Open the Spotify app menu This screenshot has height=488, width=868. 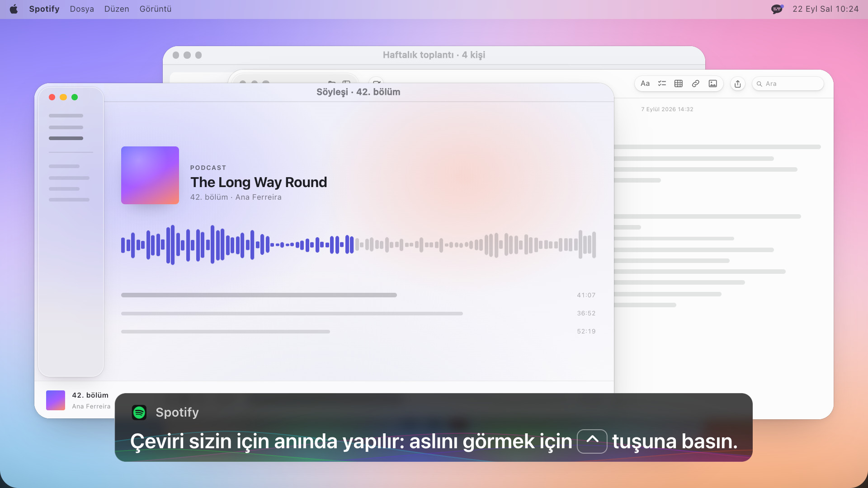pos(44,9)
